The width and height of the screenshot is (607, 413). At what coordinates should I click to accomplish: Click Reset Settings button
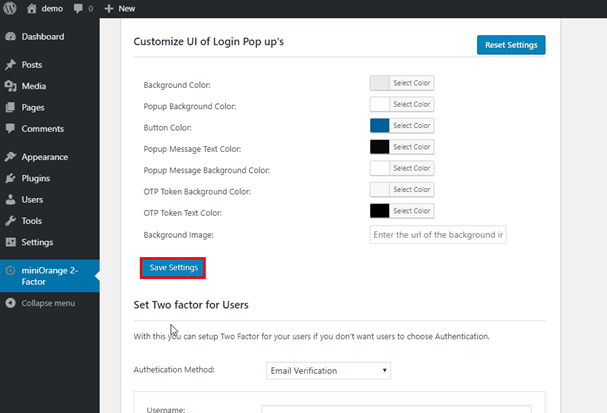[511, 45]
